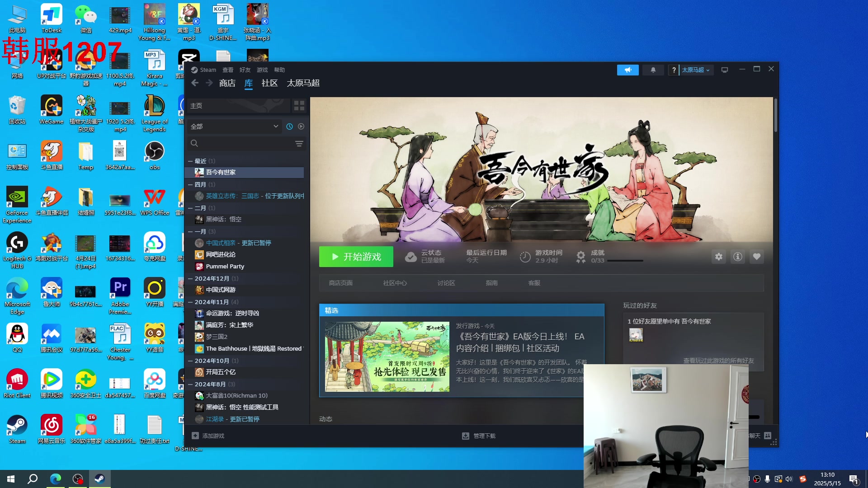Click the green 开始游戏 button
Screen dimensions: 868x488
pyautogui.click(x=356, y=257)
